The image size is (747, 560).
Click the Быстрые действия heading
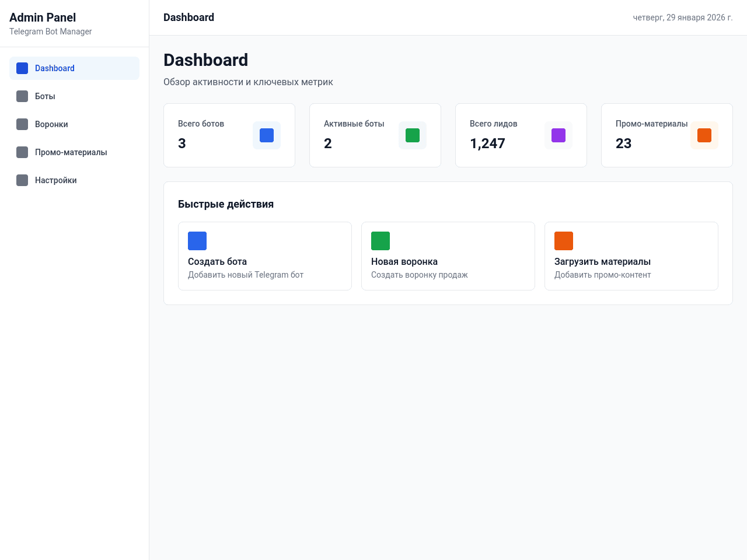pyautogui.click(x=226, y=204)
